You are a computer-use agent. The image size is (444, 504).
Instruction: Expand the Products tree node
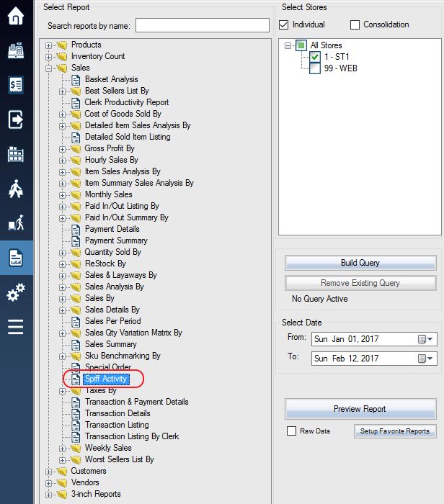click(x=48, y=45)
